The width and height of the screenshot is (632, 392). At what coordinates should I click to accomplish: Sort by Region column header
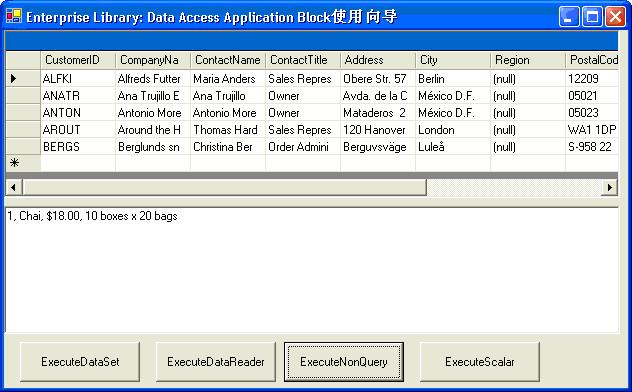click(x=528, y=60)
